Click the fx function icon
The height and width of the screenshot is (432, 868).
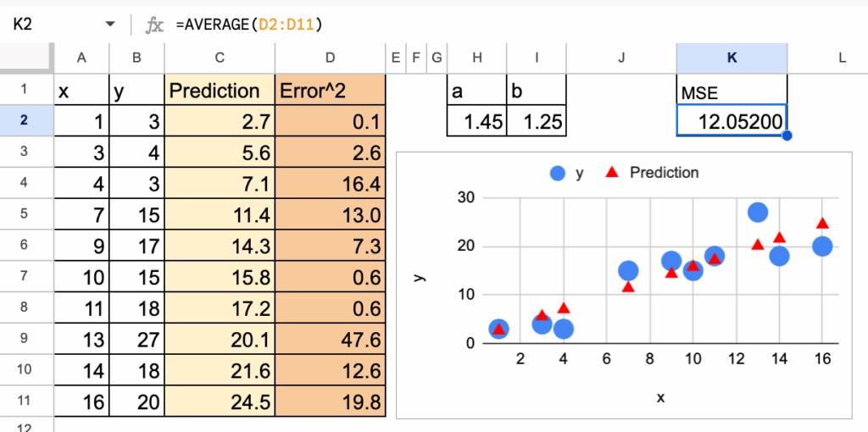click(x=154, y=25)
